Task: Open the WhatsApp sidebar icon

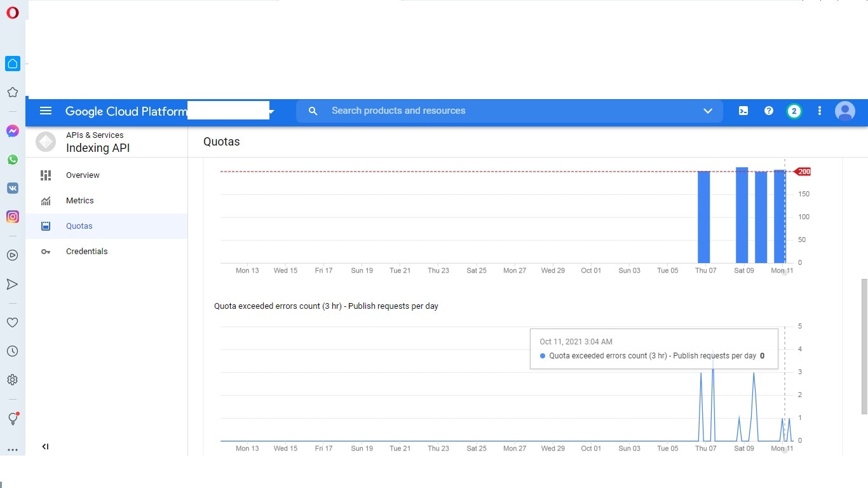Action: [x=12, y=159]
